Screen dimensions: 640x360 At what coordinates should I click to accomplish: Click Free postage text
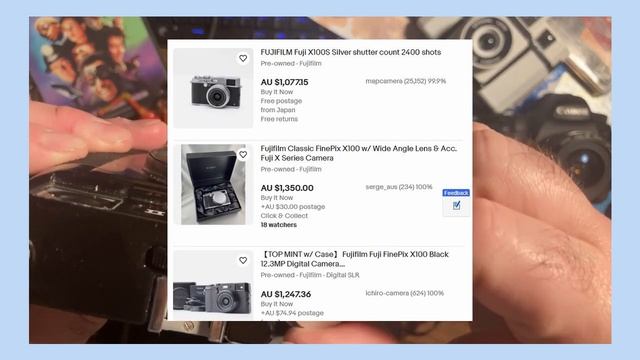pyautogui.click(x=281, y=101)
